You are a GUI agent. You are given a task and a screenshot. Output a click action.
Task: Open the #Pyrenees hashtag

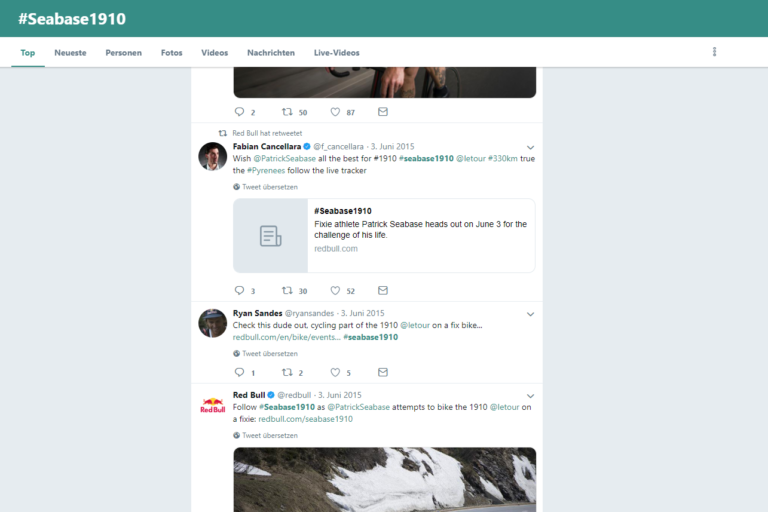[266, 171]
